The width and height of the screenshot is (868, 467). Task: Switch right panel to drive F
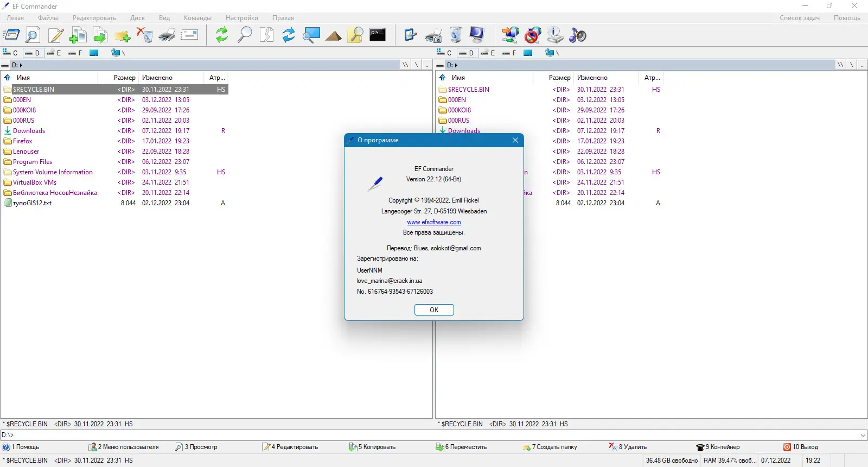pos(509,53)
